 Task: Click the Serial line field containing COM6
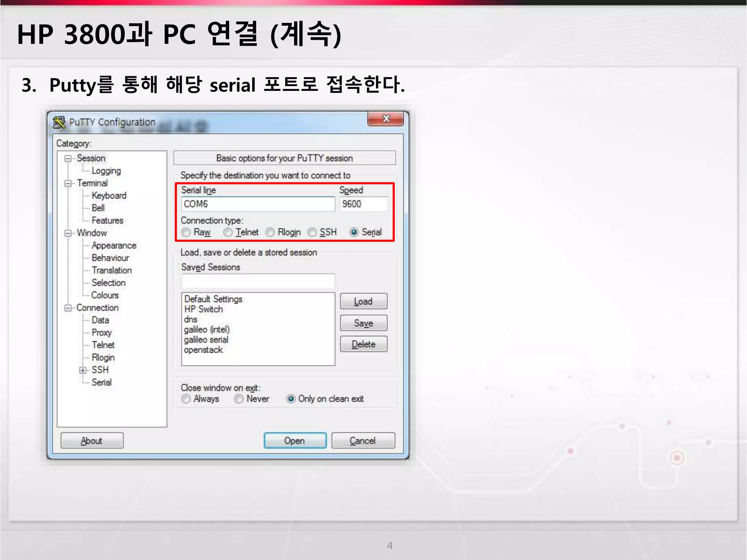(258, 204)
